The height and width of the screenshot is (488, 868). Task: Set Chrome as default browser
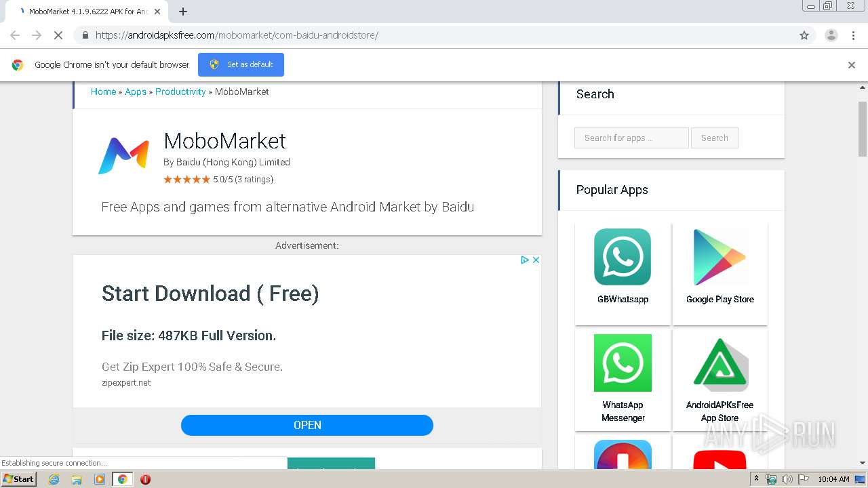click(241, 64)
